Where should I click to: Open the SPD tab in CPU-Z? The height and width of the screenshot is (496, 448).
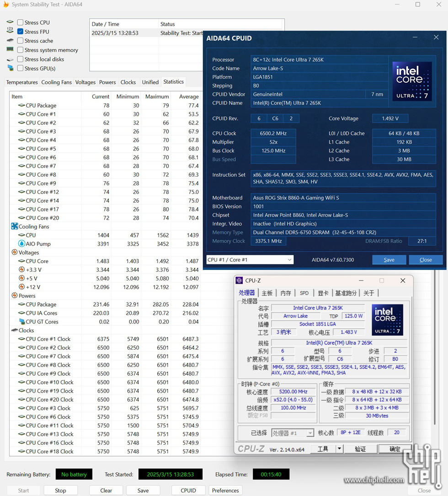(x=304, y=293)
